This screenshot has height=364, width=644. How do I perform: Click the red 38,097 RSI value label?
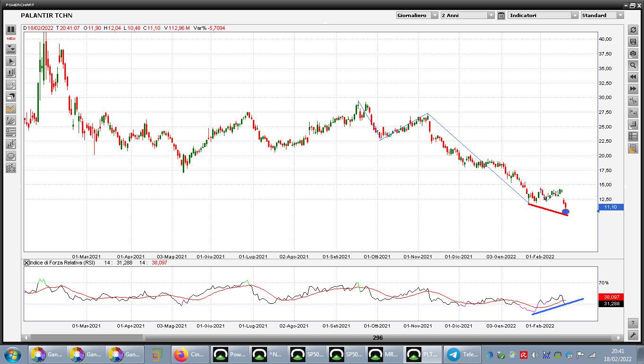click(x=611, y=297)
